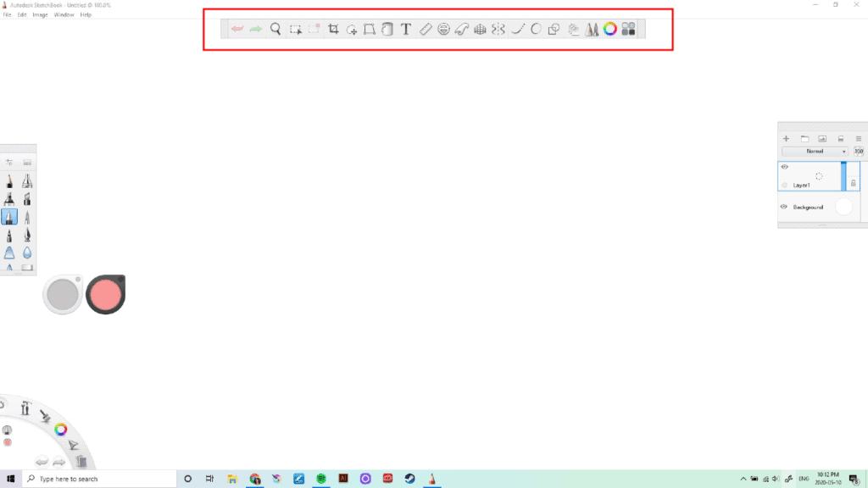This screenshot has height=488, width=868.
Task: Click the pink color puck
Action: 105,294
